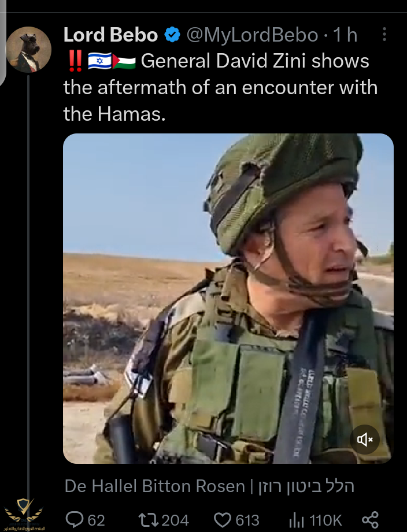407x532 pixels.
Task: Open the Hallel Bitton Rosen source link
Action: pyautogui.click(x=209, y=486)
